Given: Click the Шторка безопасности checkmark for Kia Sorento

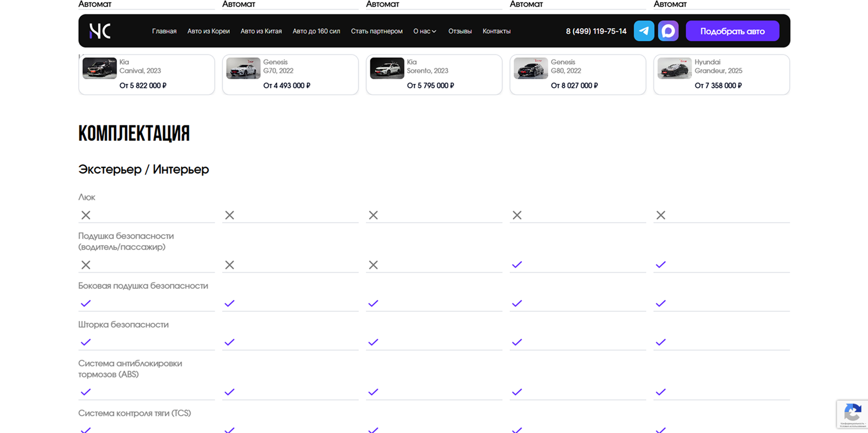Looking at the screenshot, I should click(373, 342).
